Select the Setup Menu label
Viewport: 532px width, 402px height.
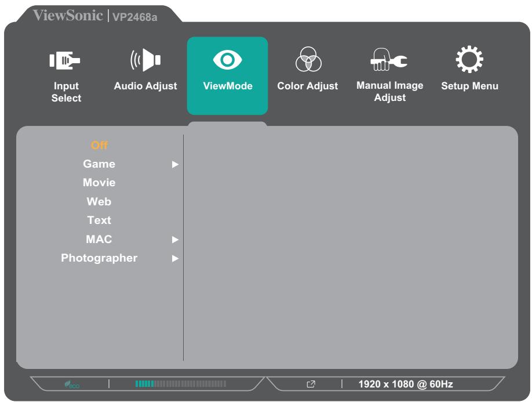pos(469,85)
